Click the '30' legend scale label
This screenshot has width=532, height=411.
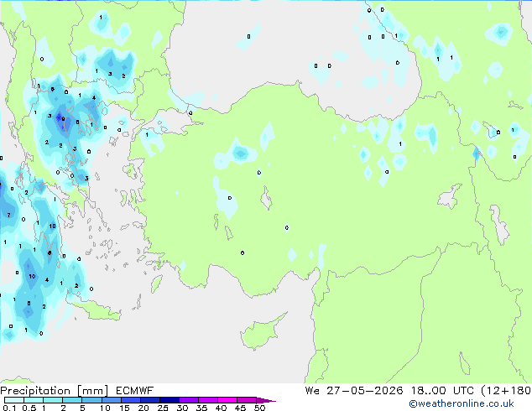point(182,408)
